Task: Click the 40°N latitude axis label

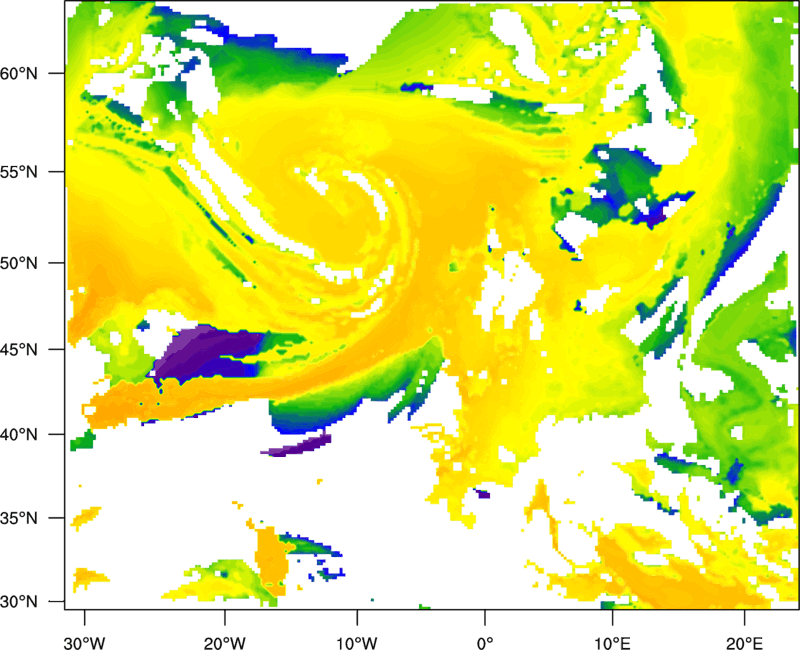Action: [x=19, y=435]
